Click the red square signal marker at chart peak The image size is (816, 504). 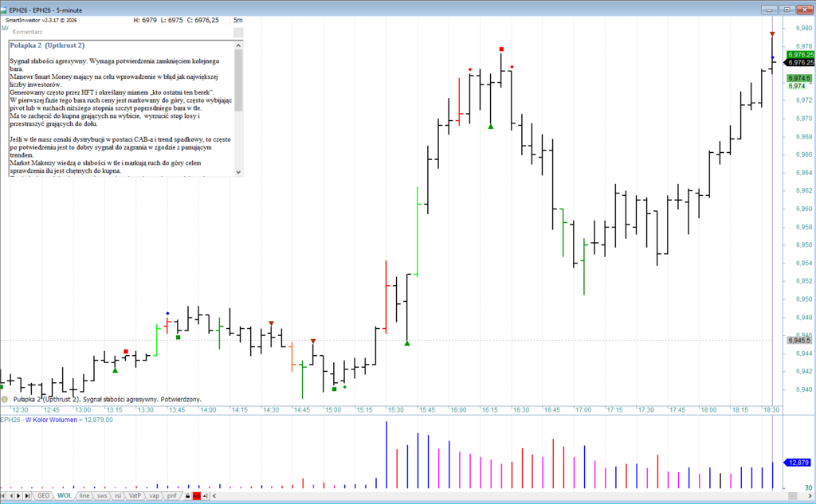coord(501,49)
